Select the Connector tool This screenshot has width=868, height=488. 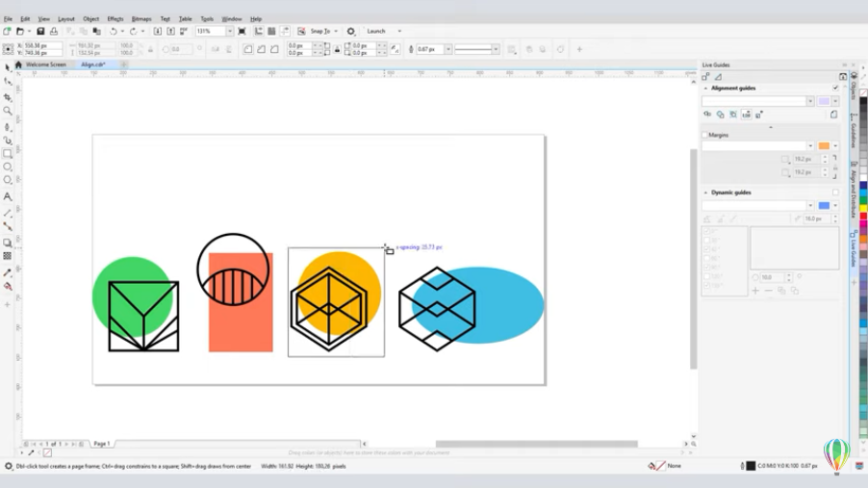(x=7, y=226)
